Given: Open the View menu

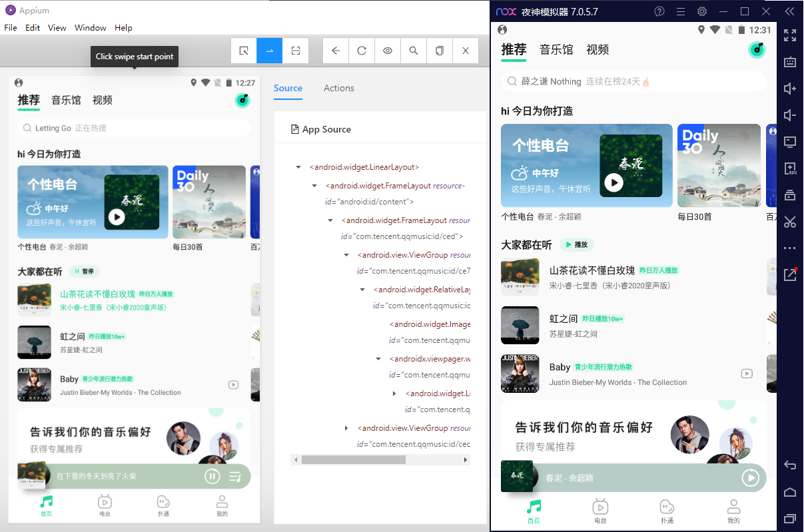Looking at the screenshot, I should [57, 28].
